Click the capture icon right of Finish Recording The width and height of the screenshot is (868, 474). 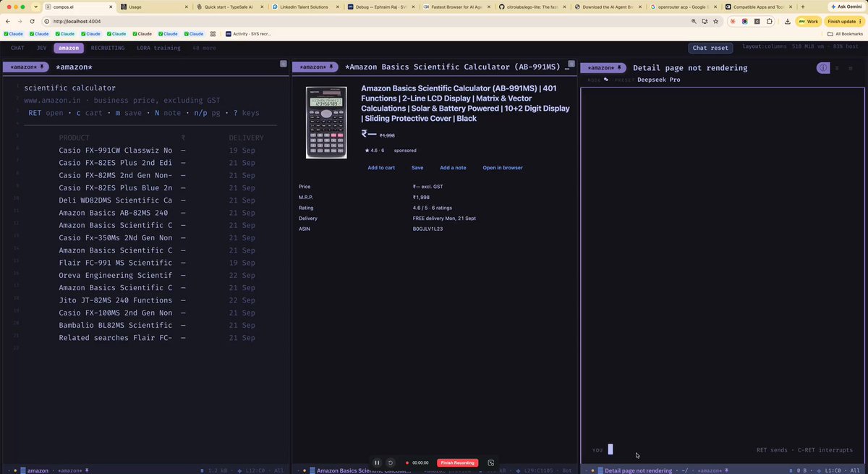[x=491, y=462]
